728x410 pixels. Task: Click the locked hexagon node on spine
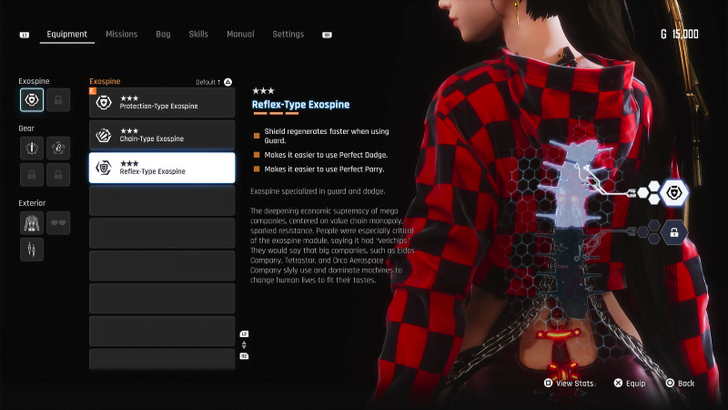point(675,233)
